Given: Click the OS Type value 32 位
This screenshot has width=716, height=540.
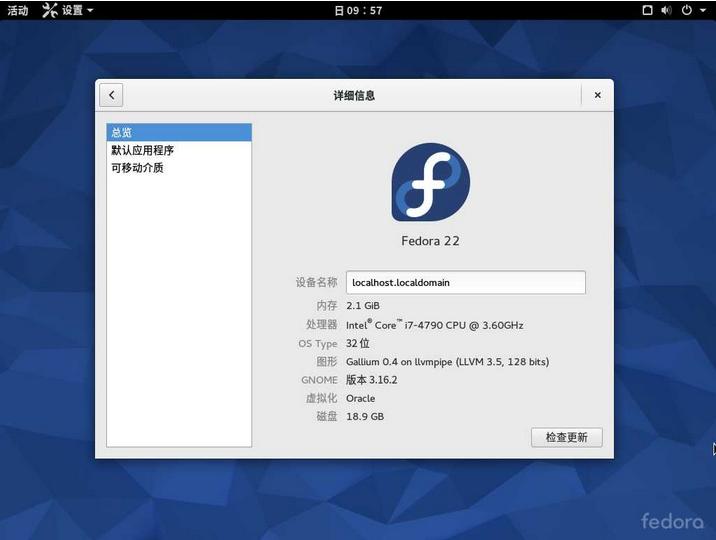Looking at the screenshot, I should tap(358, 343).
